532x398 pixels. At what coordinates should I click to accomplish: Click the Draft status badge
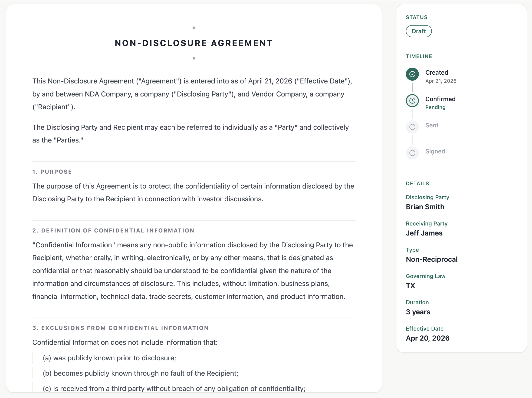coord(418,31)
